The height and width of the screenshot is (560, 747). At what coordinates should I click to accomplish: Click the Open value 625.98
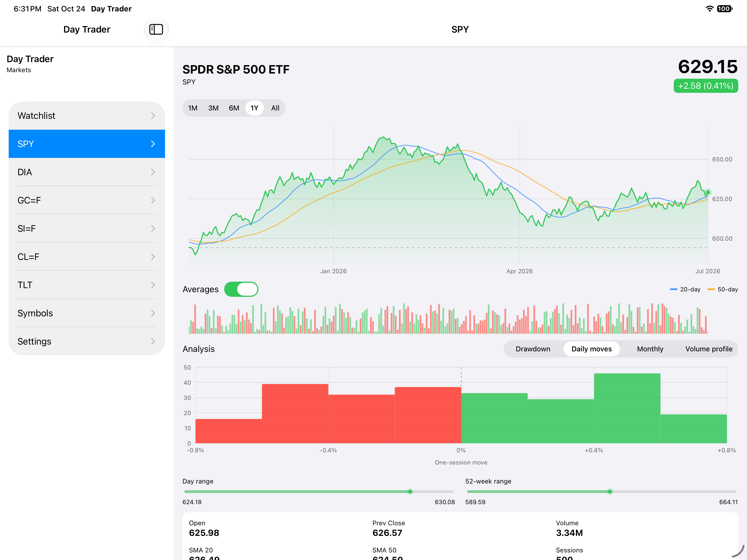point(204,533)
